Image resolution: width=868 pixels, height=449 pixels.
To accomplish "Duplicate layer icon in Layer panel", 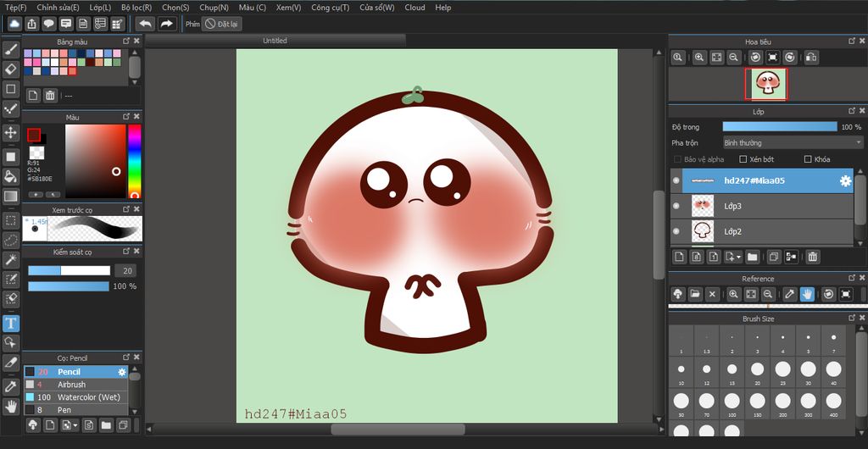I will [x=773, y=257].
